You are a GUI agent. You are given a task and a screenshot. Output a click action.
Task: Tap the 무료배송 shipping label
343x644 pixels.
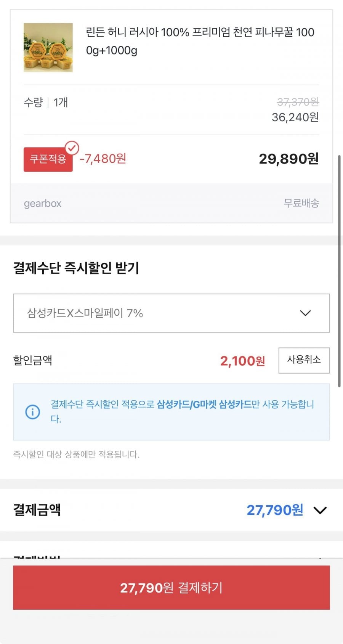click(301, 203)
